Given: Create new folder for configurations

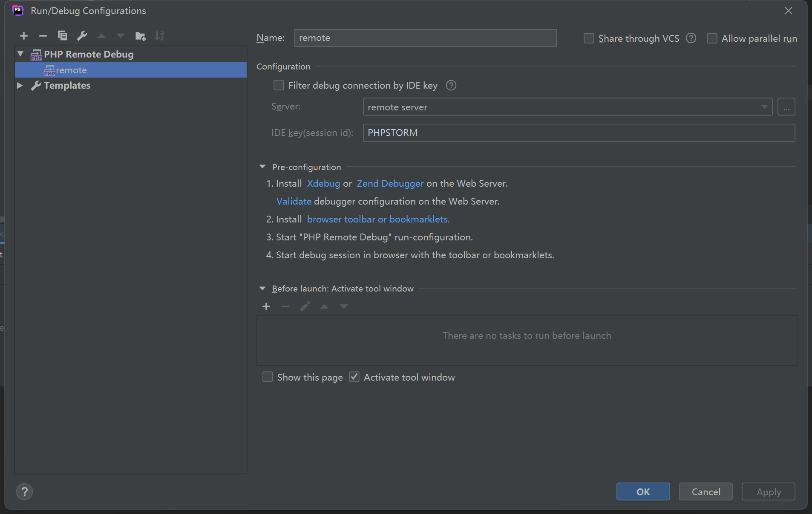Looking at the screenshot, I should coord(141,36).
